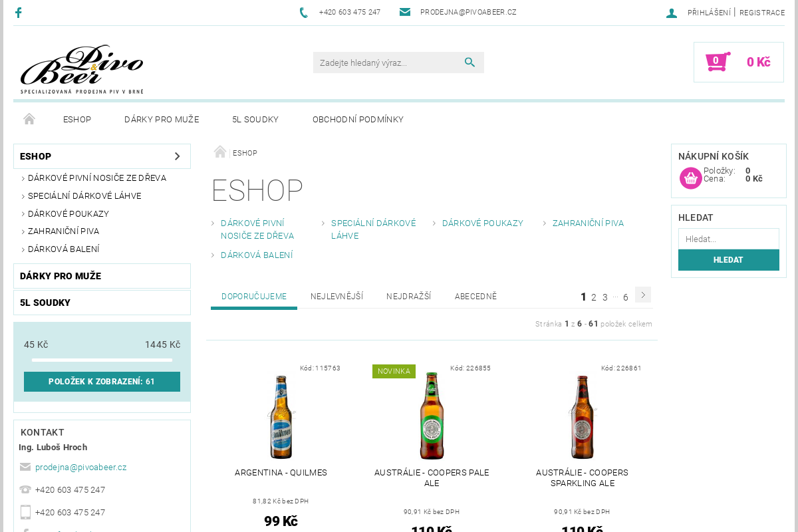Click the Hledat text field in right panel
Image resolution: width=798 pixels, height=532 pixels.
tap(728, 239)
